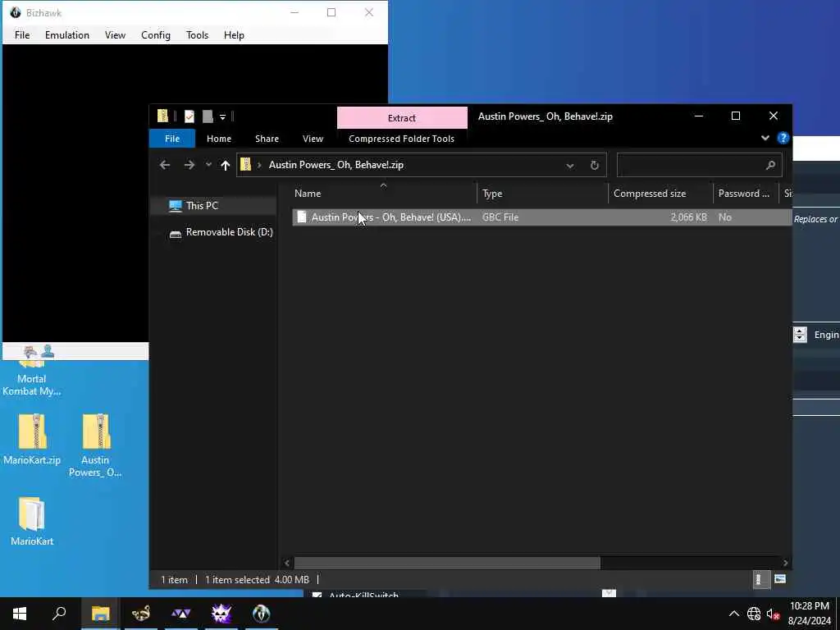The height and width of the screenshot is (630, 840).
Task: Switch to details view layout icon
Action: [x=760, y=579]
